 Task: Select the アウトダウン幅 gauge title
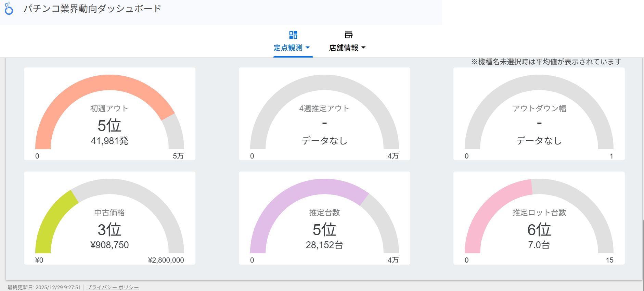[x=539, y=109]
